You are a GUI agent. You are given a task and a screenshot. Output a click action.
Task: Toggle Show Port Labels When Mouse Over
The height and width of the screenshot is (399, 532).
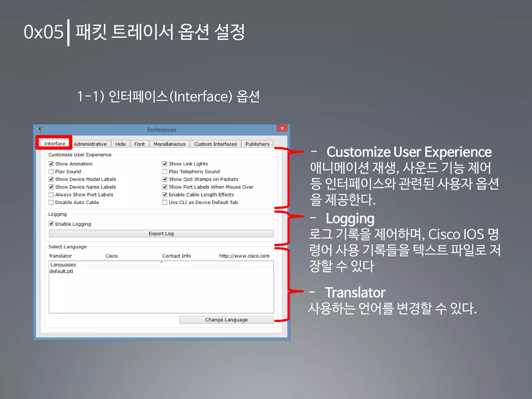pos(165,187)
